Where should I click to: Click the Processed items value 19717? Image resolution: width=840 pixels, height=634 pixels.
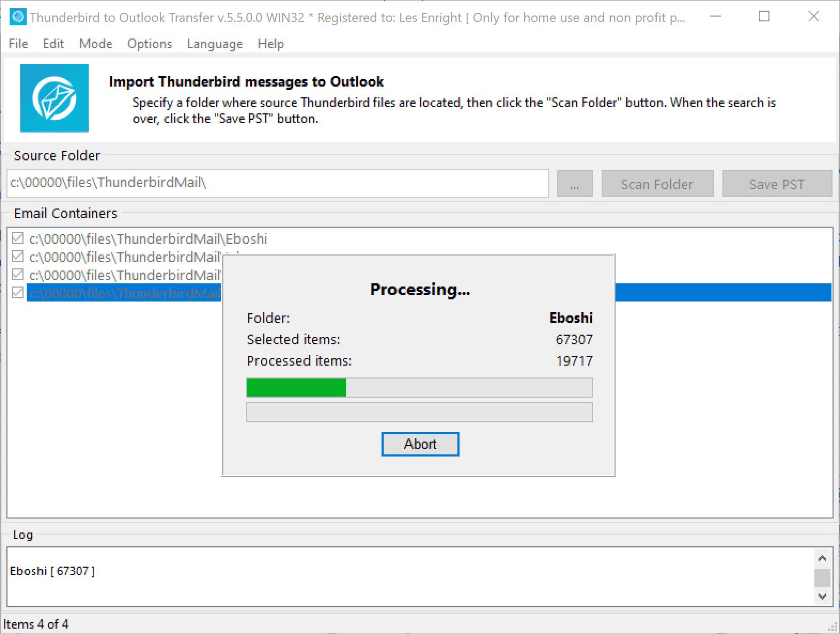pyautogui.click(x=574, y=361)
